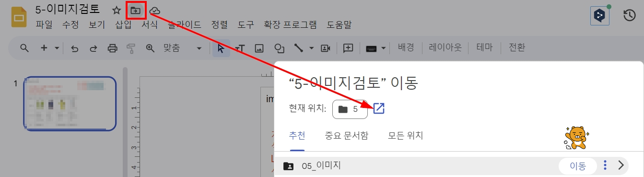Screen dimensions: 644x177
Task: Expand new slide layout dropdown arrow
Action: (x=57, y=48)
